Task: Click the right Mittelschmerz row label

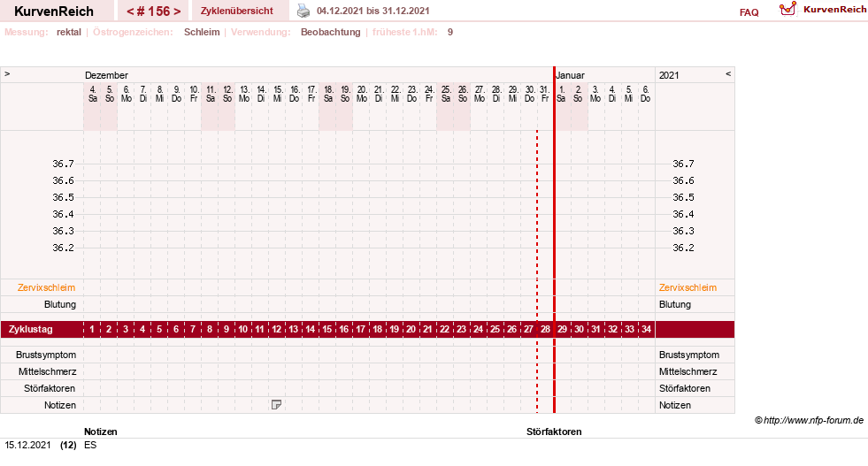Action: 687,371
